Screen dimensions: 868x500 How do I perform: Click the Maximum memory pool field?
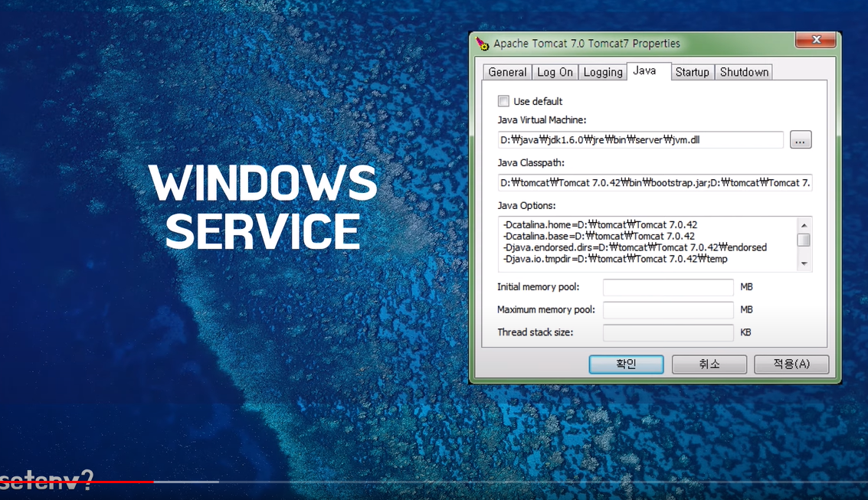click(668, 310)
